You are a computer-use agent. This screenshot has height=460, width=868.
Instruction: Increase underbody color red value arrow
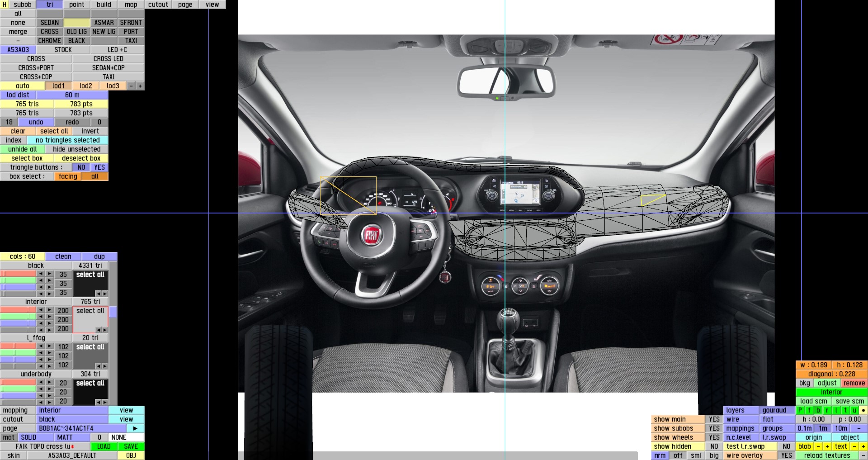pyautogui.click(x=49, y=382)
